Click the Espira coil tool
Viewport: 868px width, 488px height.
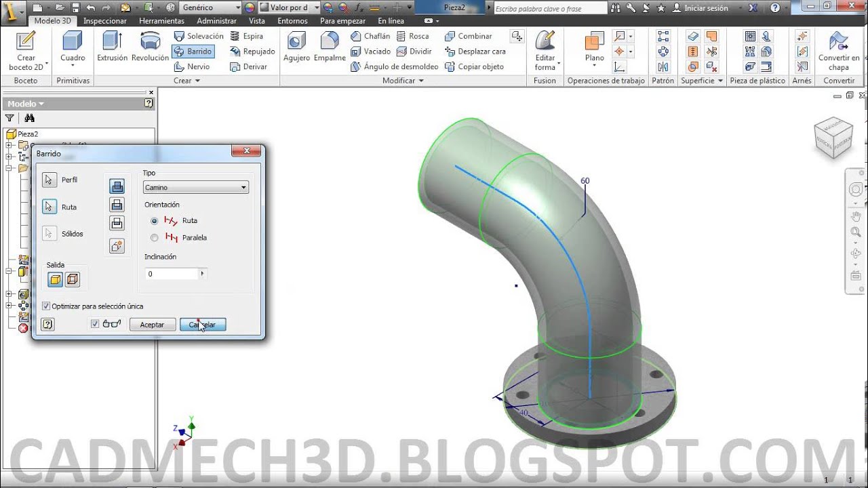pos(247,36)
